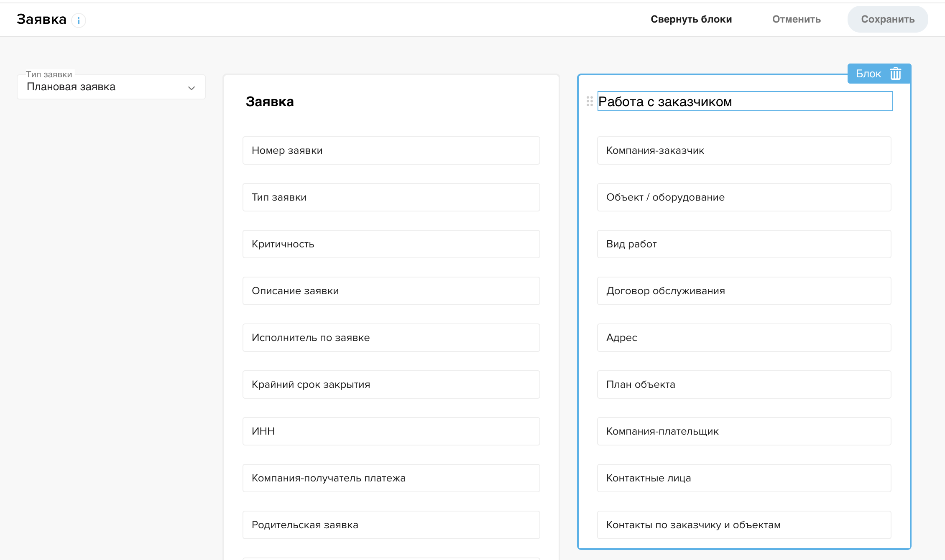Screen dimensions: 945x560
Task: Select the Исполнитель по заявке field
Action: point(391,338)
